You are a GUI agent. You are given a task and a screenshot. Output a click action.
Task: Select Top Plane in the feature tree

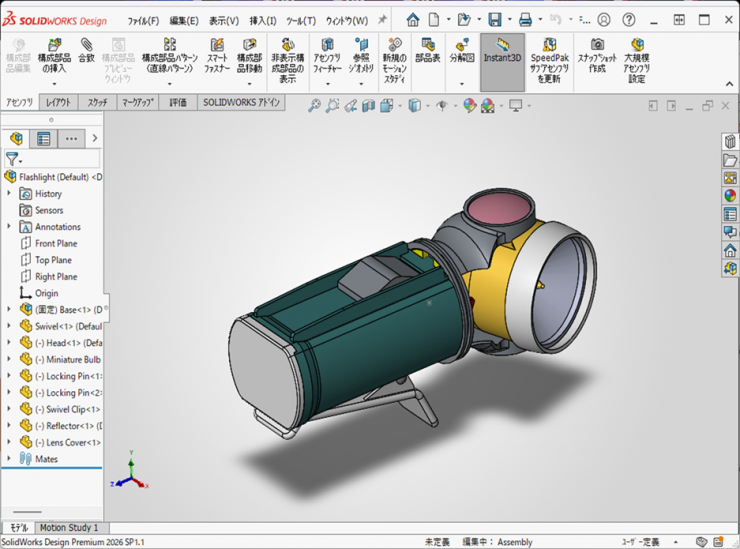tap(53, 260)
